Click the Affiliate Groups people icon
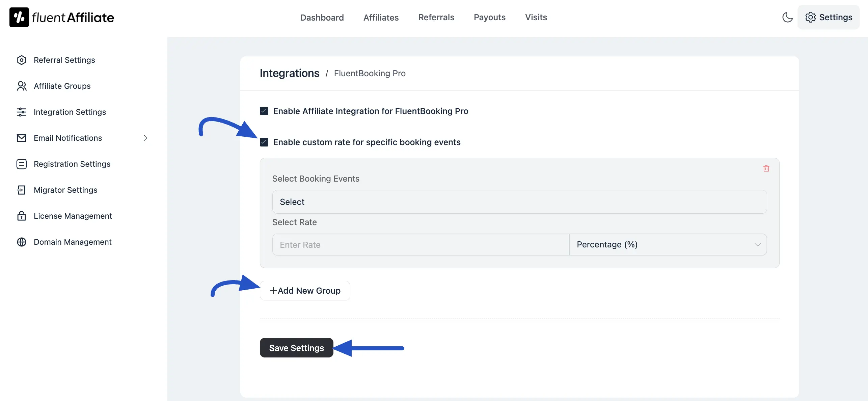This screenshot has height=401, width=868. coord(21,86)
